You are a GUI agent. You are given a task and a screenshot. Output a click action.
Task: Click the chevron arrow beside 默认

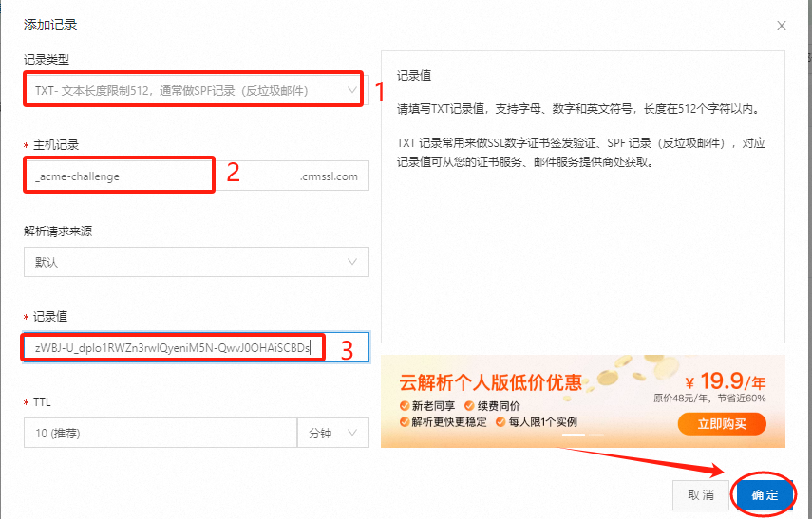352,262
